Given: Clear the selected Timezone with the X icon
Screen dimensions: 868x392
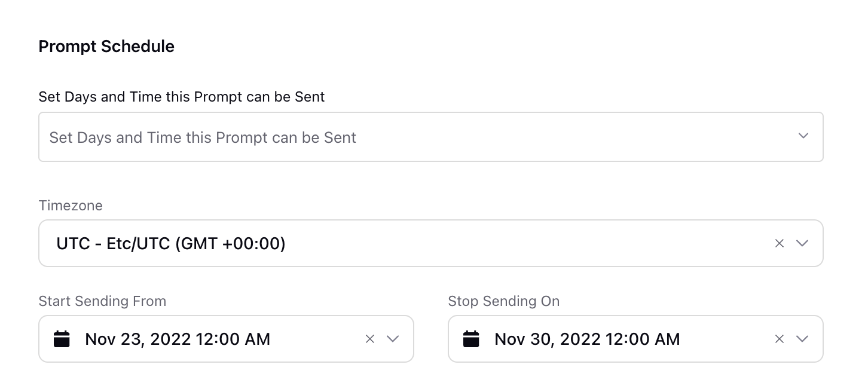Looking at the screenshot, I should coord(779,243).
